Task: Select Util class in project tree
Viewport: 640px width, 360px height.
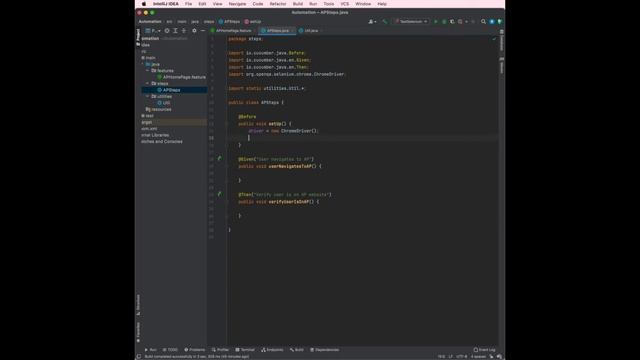Action: (x=164, y=103)
